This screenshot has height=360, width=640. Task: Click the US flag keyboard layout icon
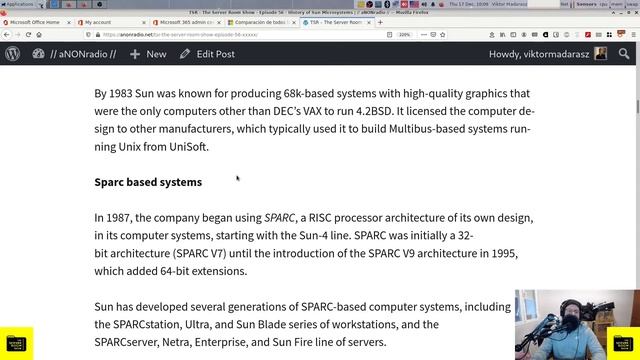coord(414,4)
